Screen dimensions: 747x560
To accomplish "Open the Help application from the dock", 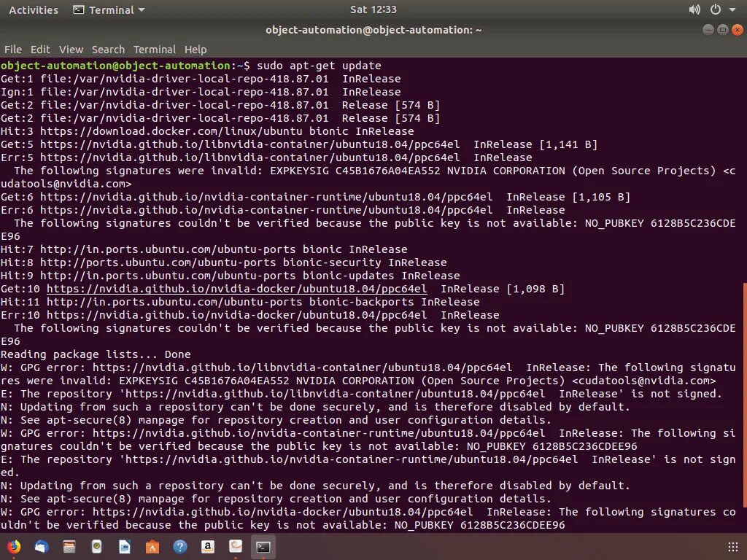I will click(179, 545).
